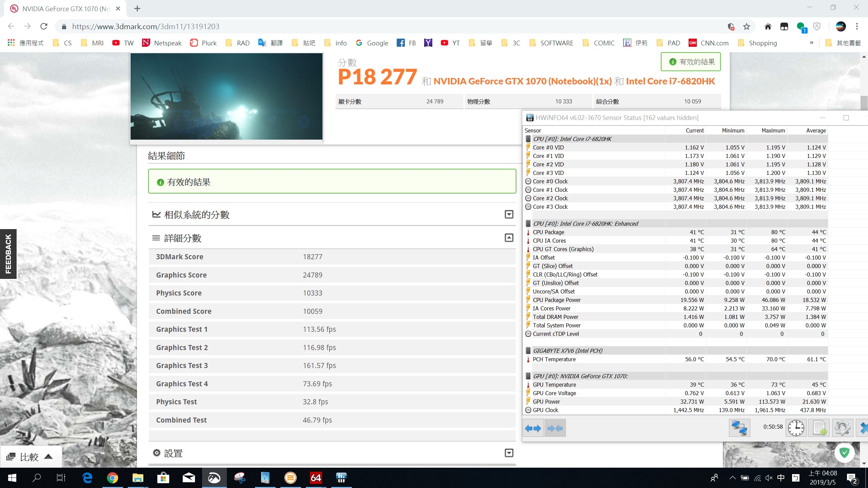Open Task View on the taskbar

click(x=61, y=478)
